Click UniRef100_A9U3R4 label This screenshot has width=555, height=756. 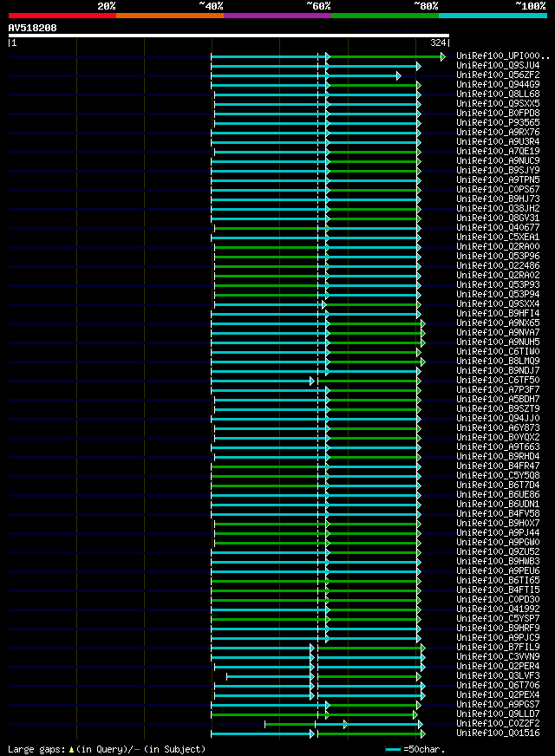coord(498,142)
